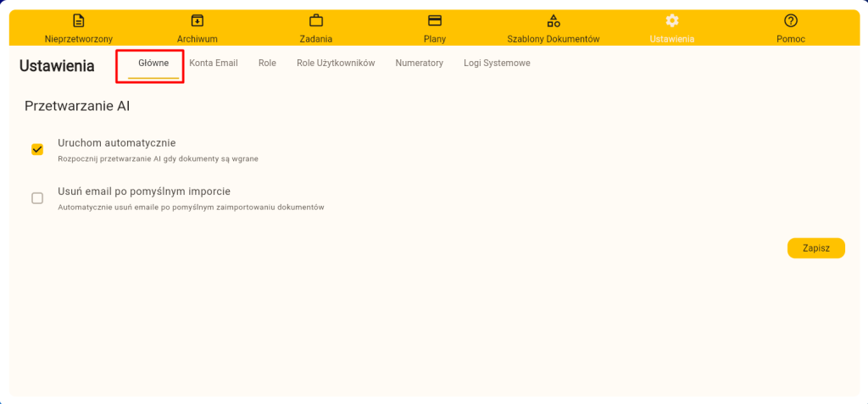868x404 pixels.
Task: Open Pomoc with the question mark icon
Action: pyautogui.click(x=790, y=20)
